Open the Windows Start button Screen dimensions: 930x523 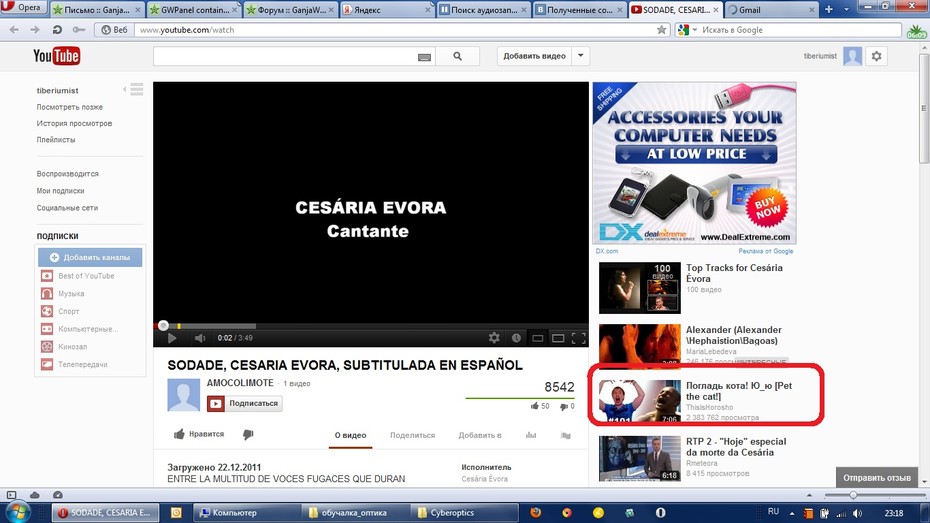(16, 512)
